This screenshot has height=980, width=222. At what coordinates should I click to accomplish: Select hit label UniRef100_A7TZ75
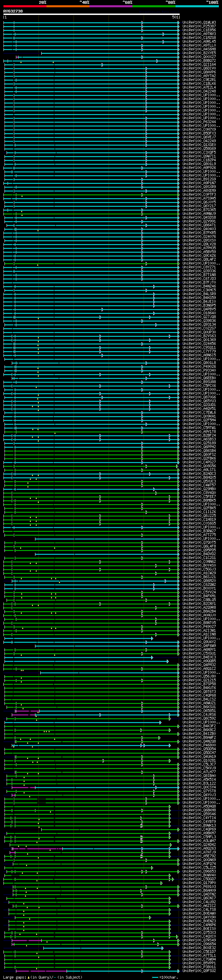pos(199,535)
